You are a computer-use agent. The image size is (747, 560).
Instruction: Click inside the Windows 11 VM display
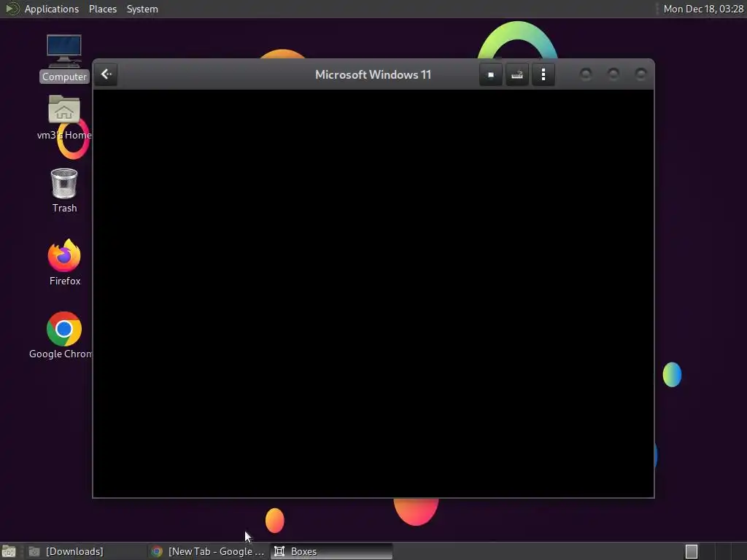click(x=373, y=293)
